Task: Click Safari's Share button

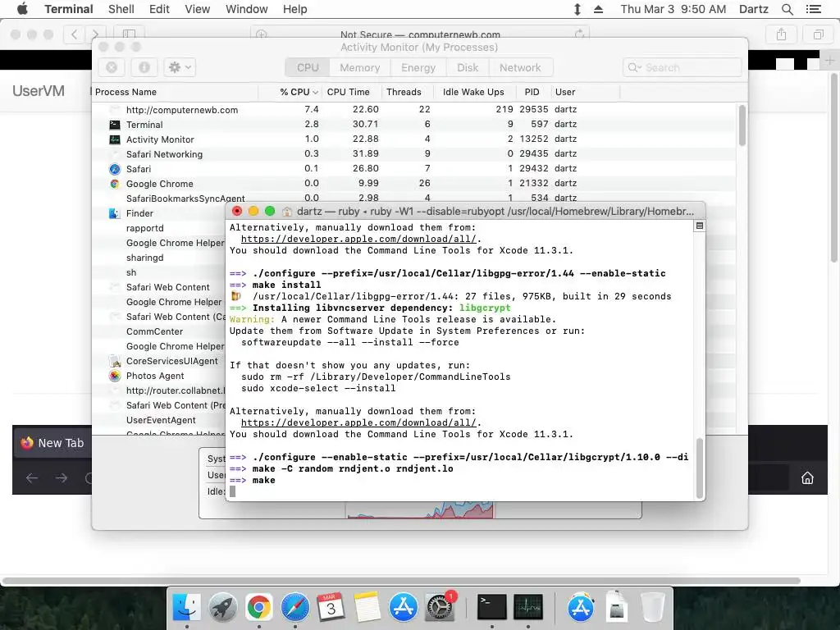Action: point(782,34)
